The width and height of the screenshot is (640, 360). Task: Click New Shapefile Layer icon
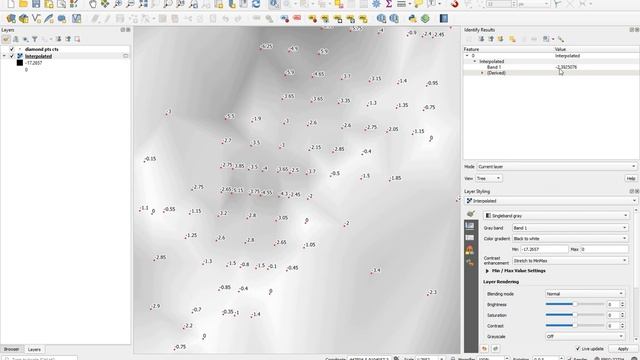[x=36, y=18]
